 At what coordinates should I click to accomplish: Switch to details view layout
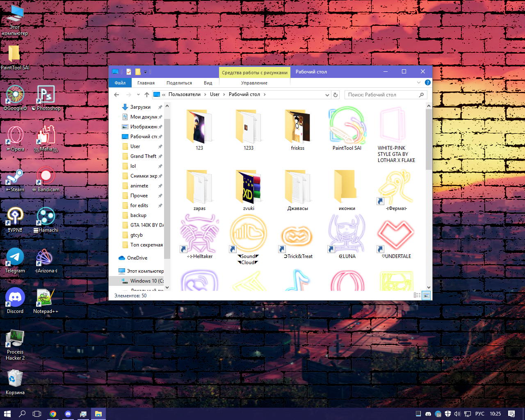coord(417,295)
